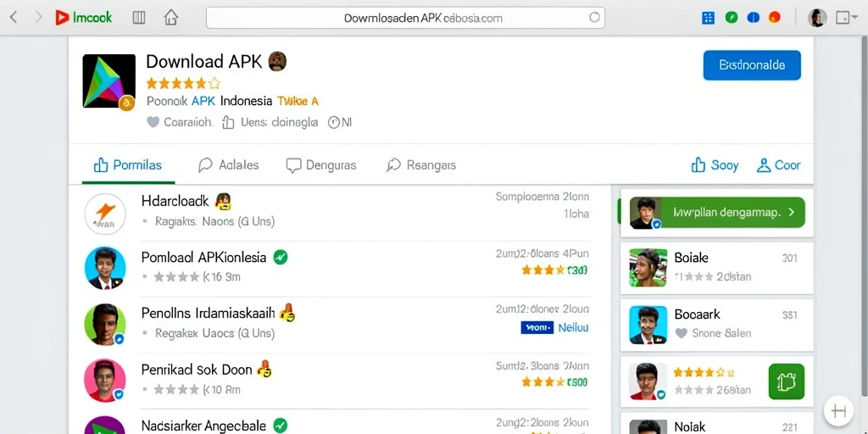Click the Coor user button
The height and width of the screenshot is (434, 868).
[778, 165]
